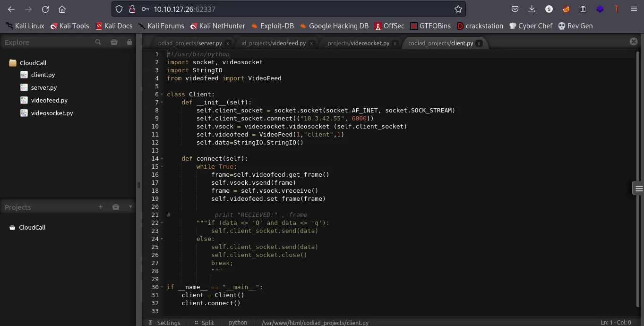Close the server.py tab
The image size is (644, 326).
[x=228, y=43]
